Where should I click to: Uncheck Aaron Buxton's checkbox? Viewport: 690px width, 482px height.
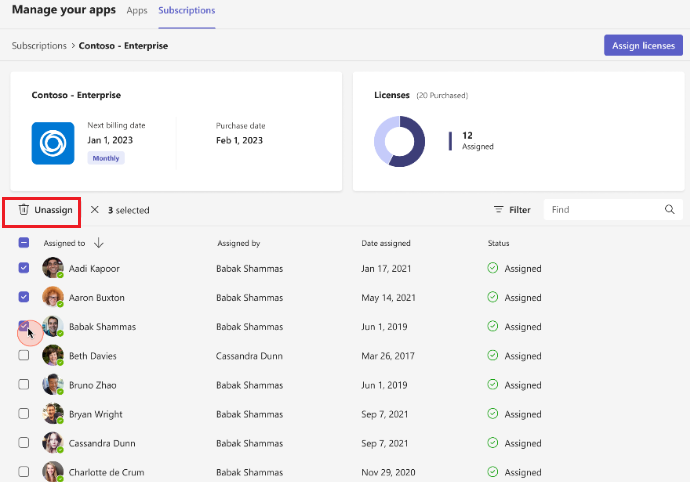click(24, 297)
